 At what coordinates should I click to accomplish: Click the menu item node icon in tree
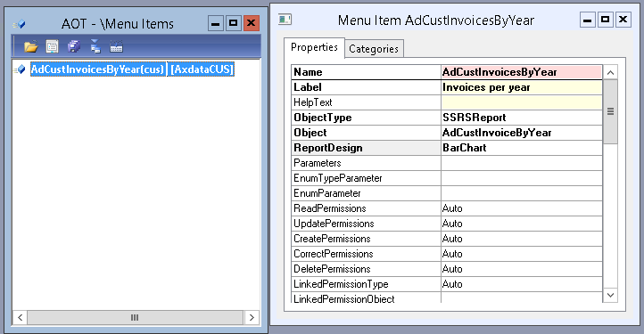pos(20,69)
